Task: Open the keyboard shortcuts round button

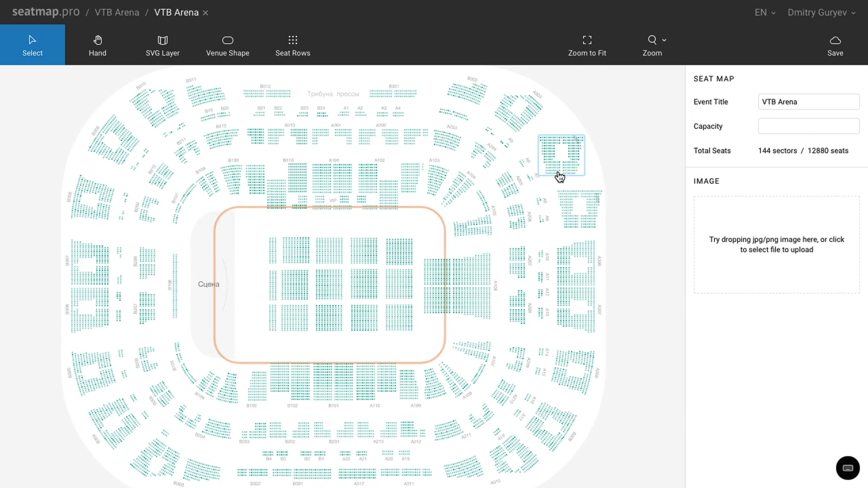Action: pyautogui.click(x=848, y=468)
